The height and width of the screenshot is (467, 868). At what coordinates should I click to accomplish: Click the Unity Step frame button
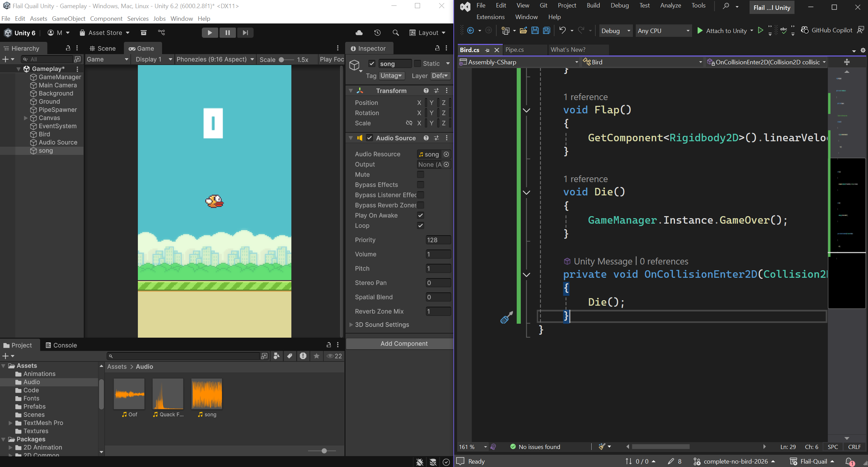(245, 33)
